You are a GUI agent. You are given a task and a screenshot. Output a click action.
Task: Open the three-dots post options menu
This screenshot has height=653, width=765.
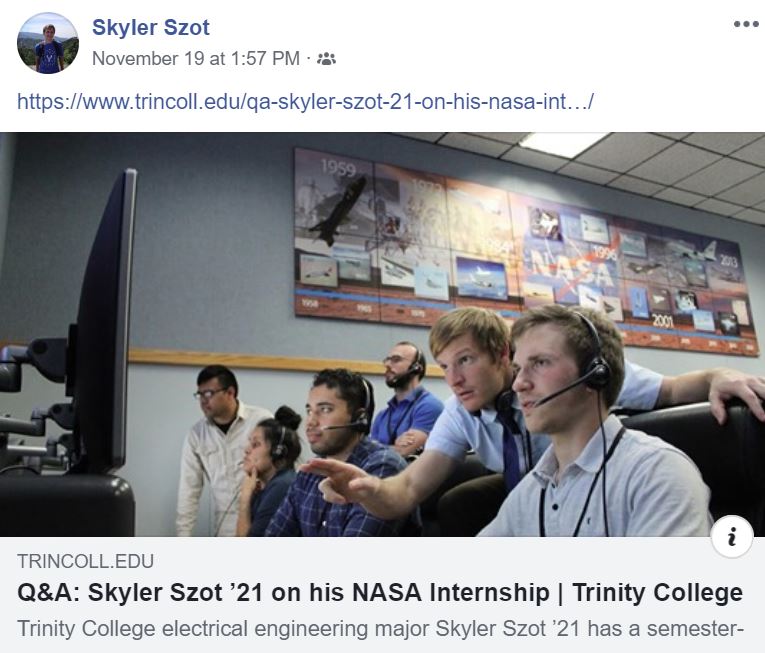pyautogui.click(x=745, y=24)
